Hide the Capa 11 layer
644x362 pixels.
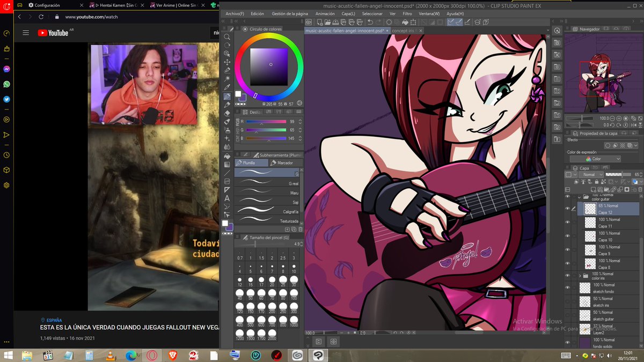tap(567, 223)
